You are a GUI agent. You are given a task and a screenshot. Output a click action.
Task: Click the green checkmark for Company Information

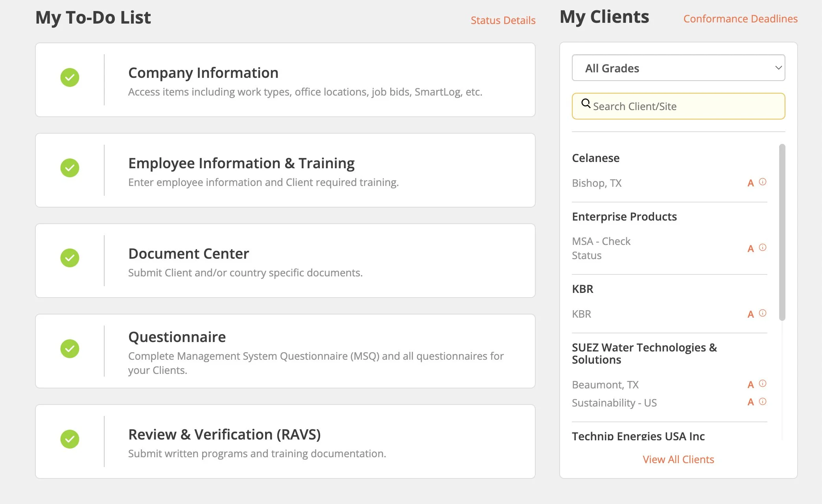click(70, 77)
